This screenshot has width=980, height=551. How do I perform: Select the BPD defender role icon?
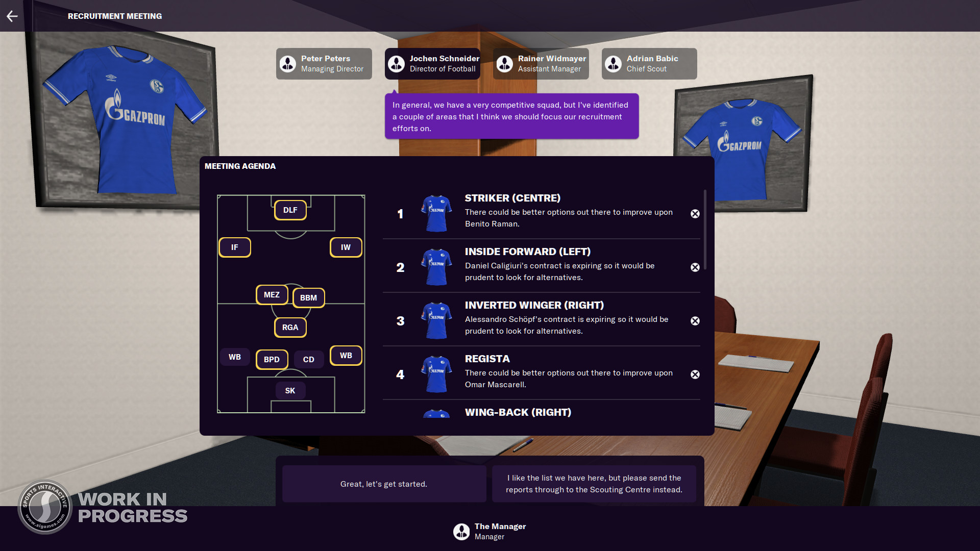click(273, 359)
